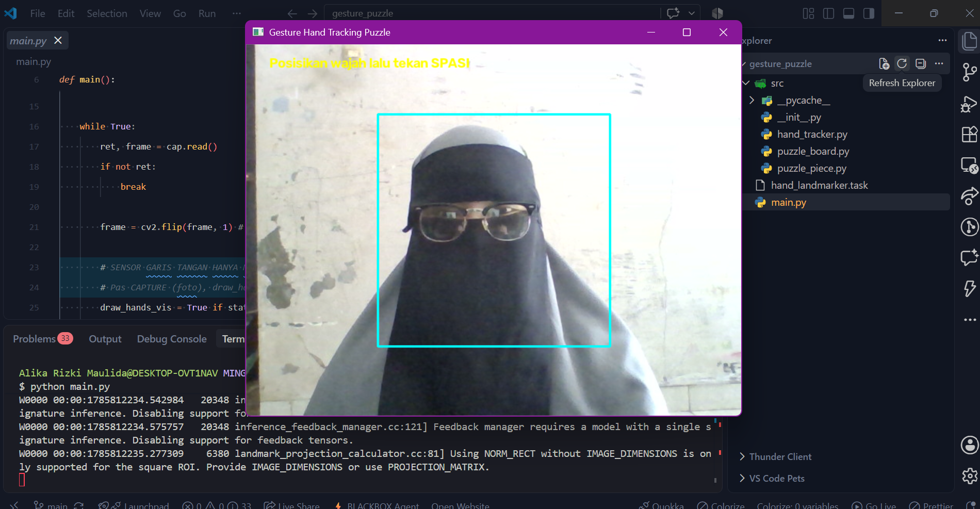The height and width of the screenshot is (509, 980).
Task: Toggle Colorize in the status bar
Action: (x=721, y=505)
